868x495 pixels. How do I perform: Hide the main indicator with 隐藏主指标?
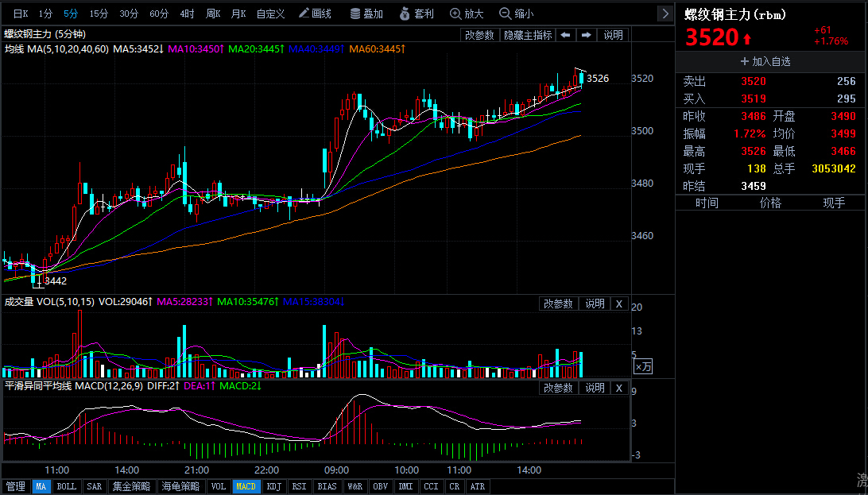click(x=527, y=35)
